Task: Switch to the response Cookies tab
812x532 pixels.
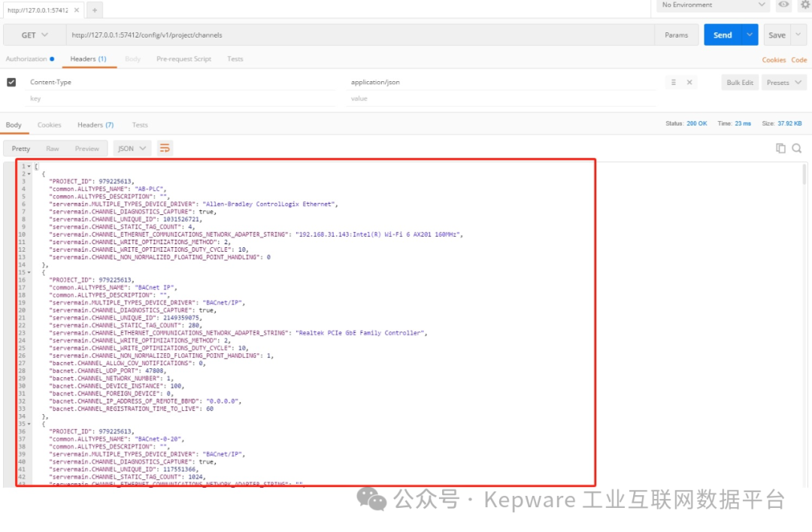Action: [49, 125]
